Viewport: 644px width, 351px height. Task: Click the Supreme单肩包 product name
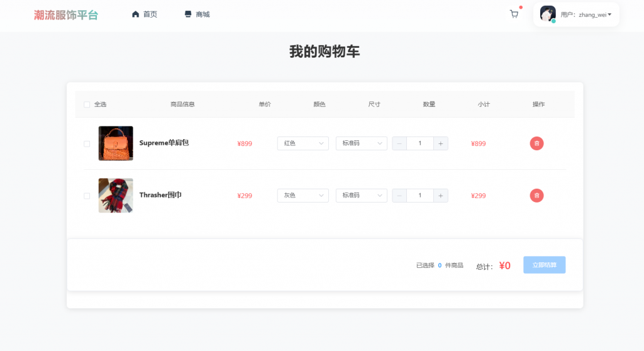pos(164,143)
